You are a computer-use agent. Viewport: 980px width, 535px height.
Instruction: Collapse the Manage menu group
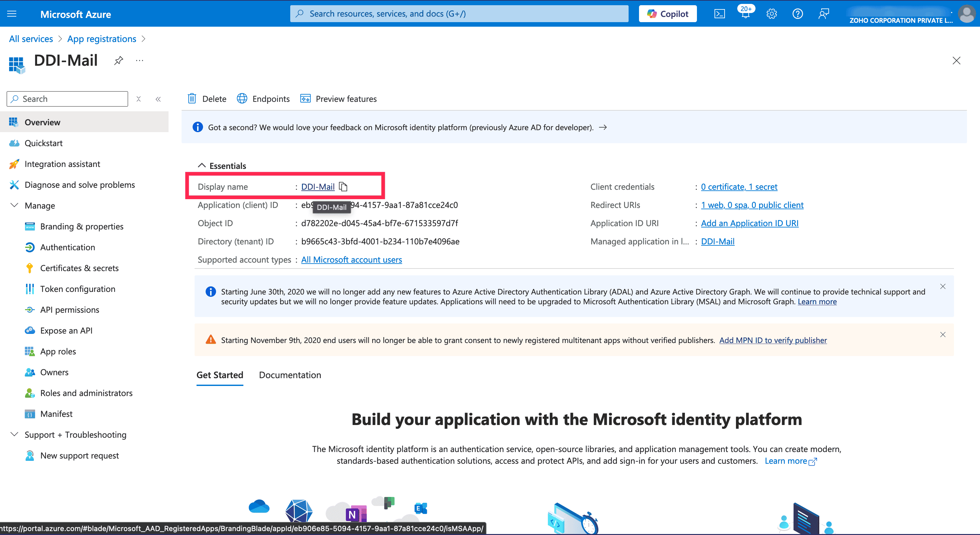[x=14, y=205]
